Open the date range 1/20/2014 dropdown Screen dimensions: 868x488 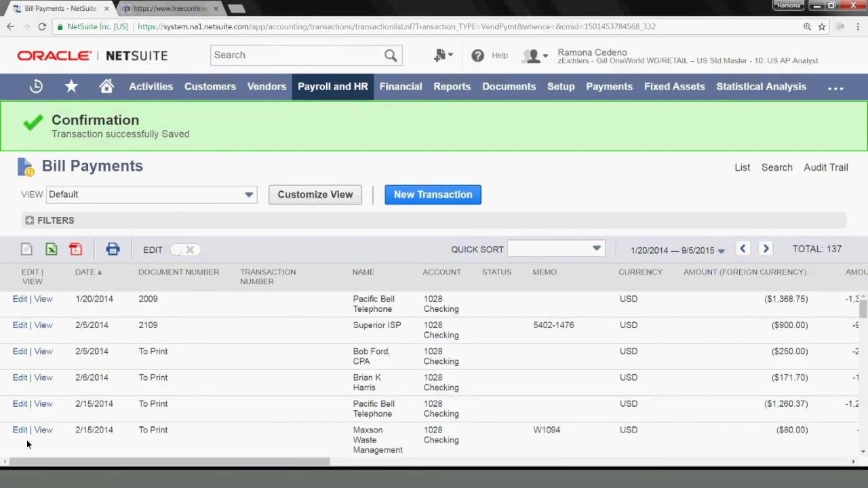pos(677,250)
